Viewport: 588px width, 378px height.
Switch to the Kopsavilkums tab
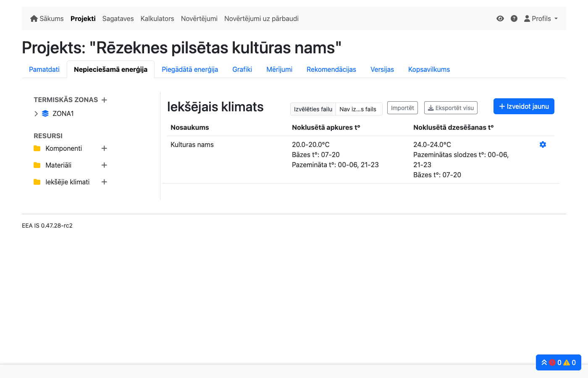[x=429, y=69]
